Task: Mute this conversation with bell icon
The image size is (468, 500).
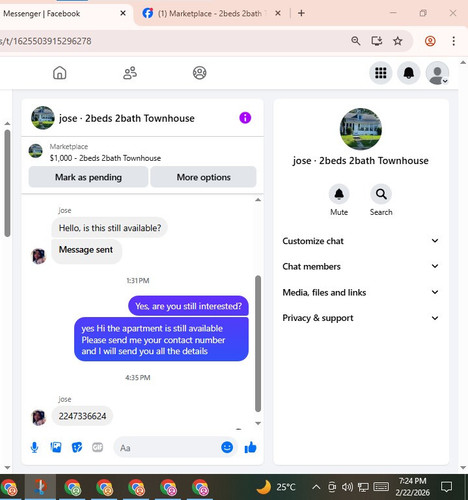Action: click(x=339, y=194)
